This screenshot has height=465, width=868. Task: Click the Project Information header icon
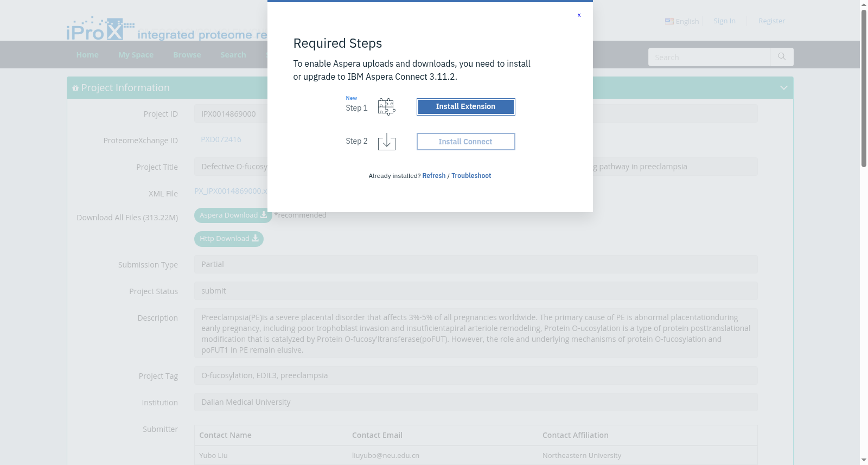coord(75,88)
